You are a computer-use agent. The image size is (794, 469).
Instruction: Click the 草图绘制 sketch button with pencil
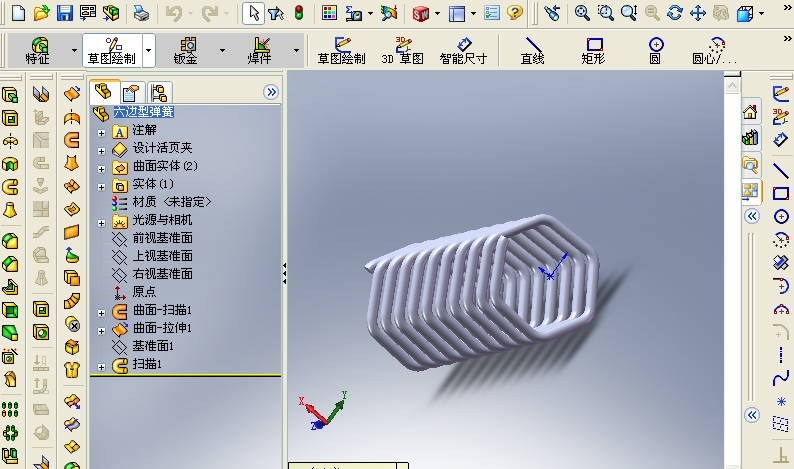coord(341,51)
